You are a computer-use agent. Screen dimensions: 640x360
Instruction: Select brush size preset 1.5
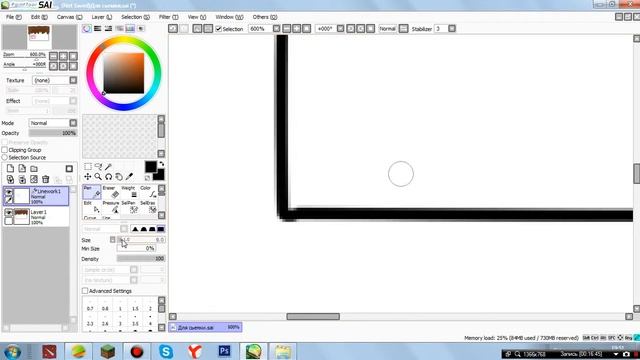point(135,307)
